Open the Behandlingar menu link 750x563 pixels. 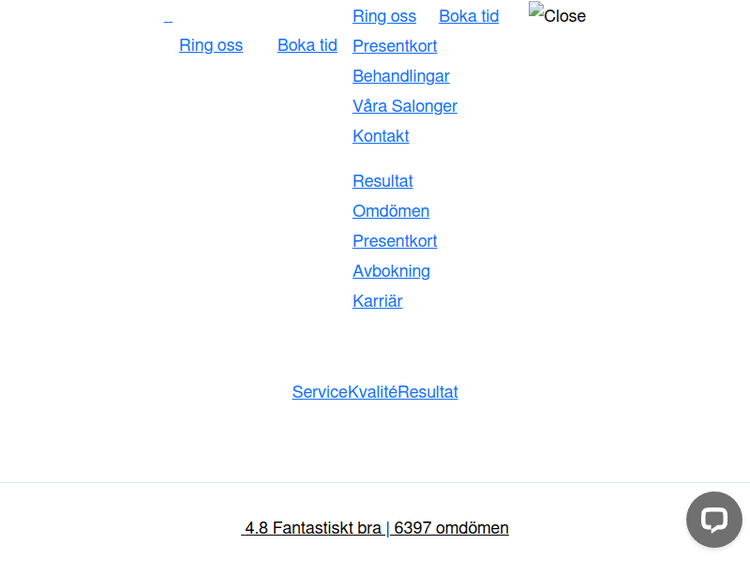point(401,76)
